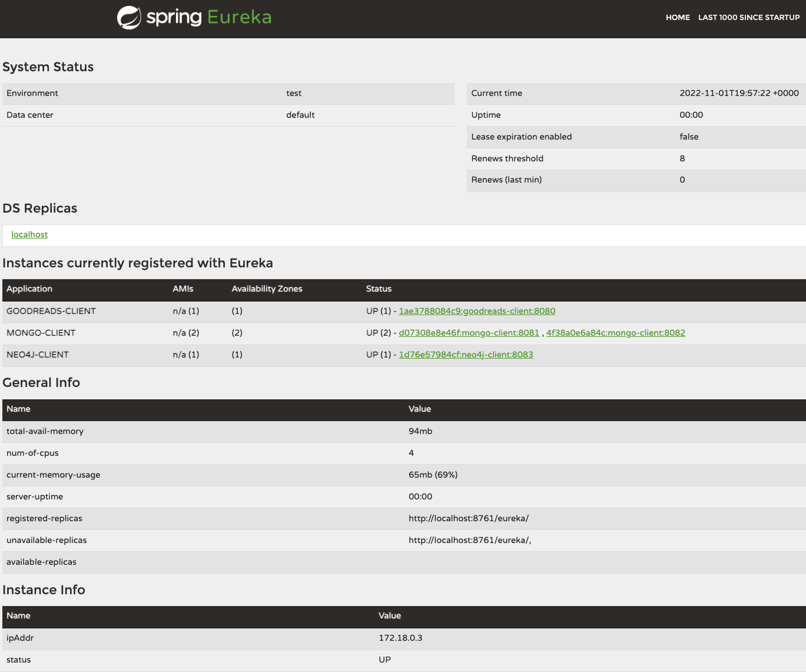This screenshot has width=806, height=672.
Task: Select the current-memory-usage row name
Action: pos(54,475)
